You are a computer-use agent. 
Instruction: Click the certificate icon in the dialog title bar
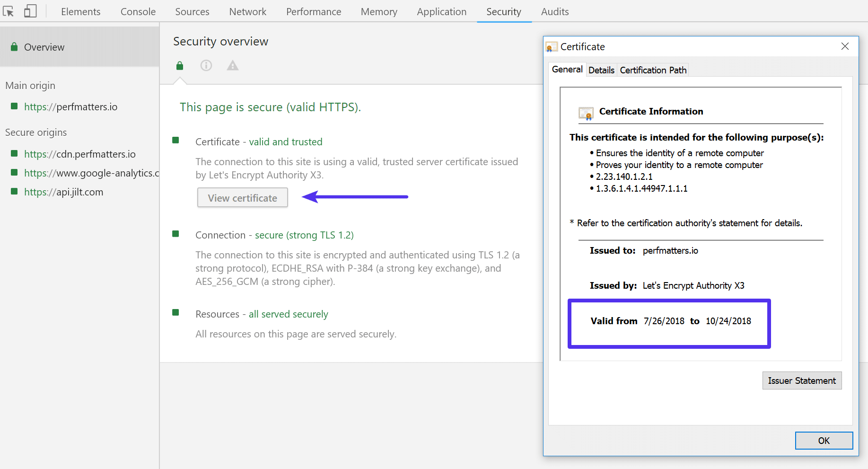pos(551,46)
